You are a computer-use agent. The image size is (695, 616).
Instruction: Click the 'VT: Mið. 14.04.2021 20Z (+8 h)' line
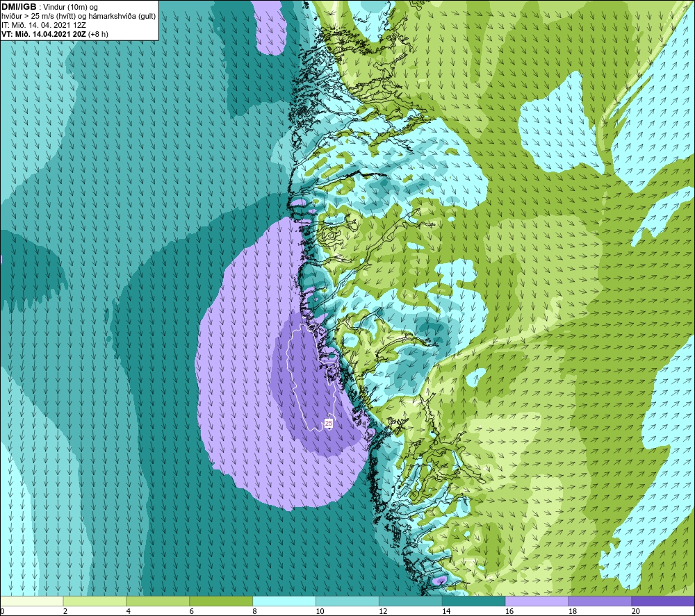click(x=54, y=34)
